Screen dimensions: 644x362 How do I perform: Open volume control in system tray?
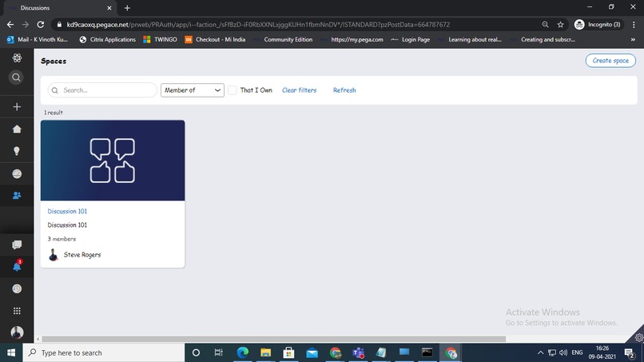click(x=563, y=352)
